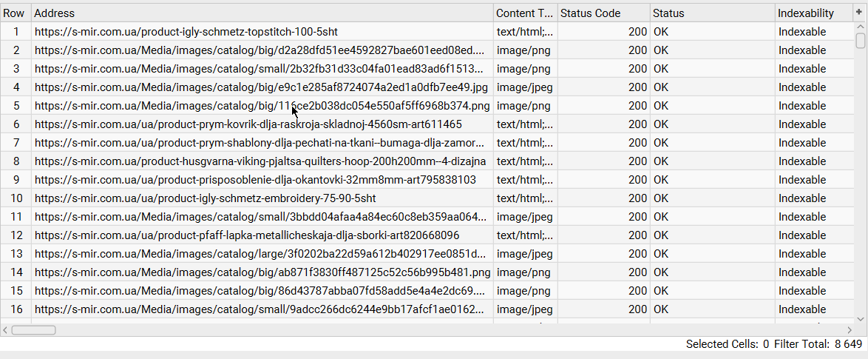868x359 pixels.
Task: Select the schmetz-embroidery-75-90-5sht address
Action: (206, 198)
